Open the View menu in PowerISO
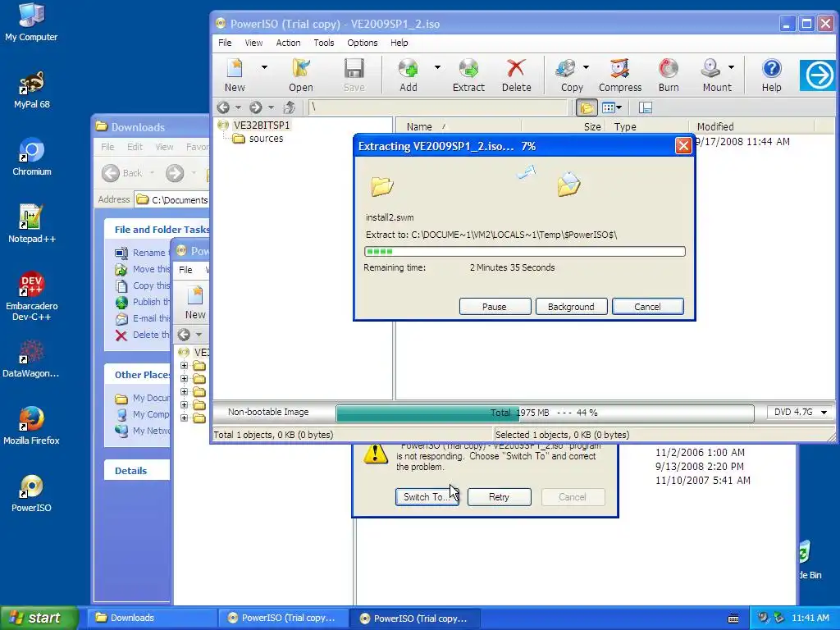Screen dimensions: 840x630 tap(253, 43)
